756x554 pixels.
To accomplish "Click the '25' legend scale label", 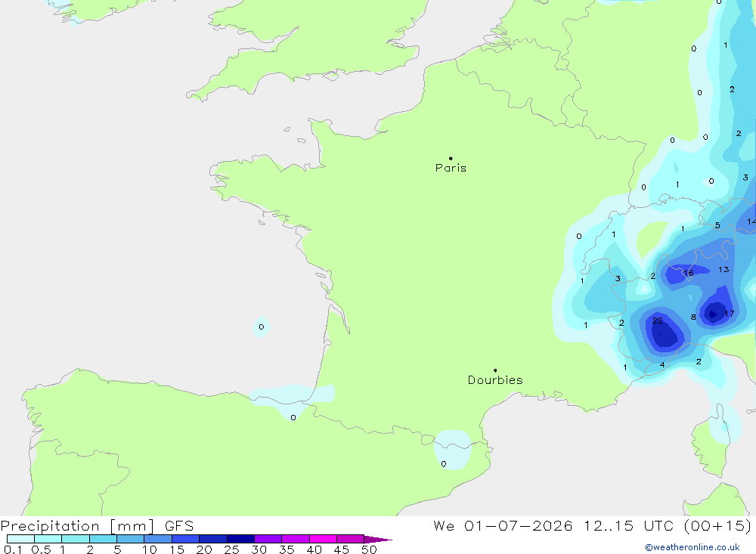I will pyautogui.click(x=231, y=549).
